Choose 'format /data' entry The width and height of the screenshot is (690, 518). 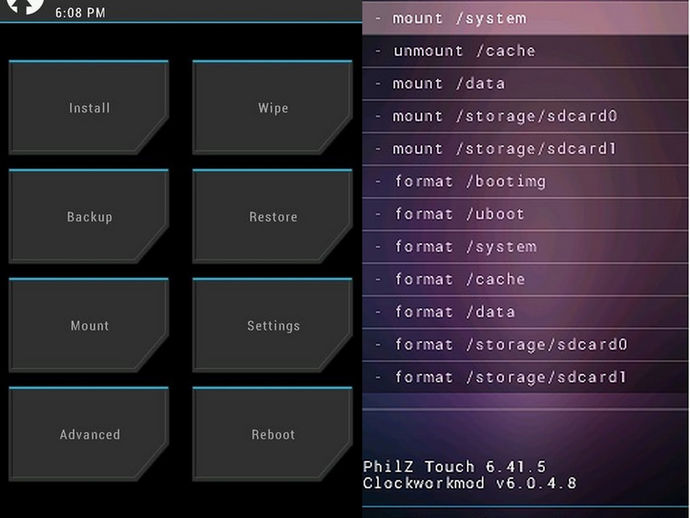pos(525,312)
